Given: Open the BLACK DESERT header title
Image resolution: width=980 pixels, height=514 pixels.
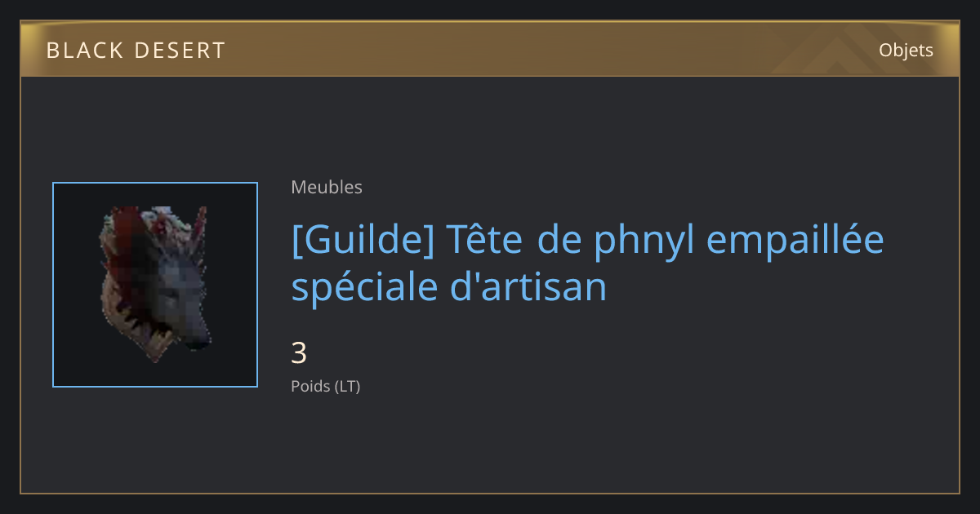Looking at the screenshot, I should pyautogui.click(x=136, y=51).
